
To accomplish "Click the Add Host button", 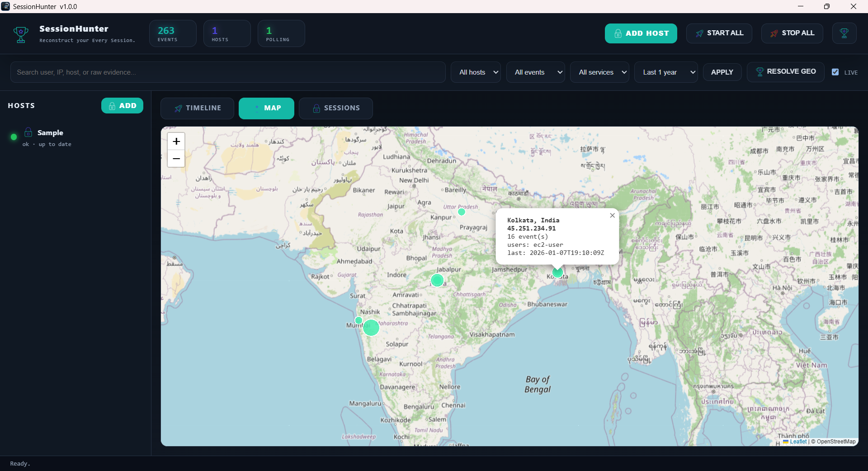I will point(641,33).
